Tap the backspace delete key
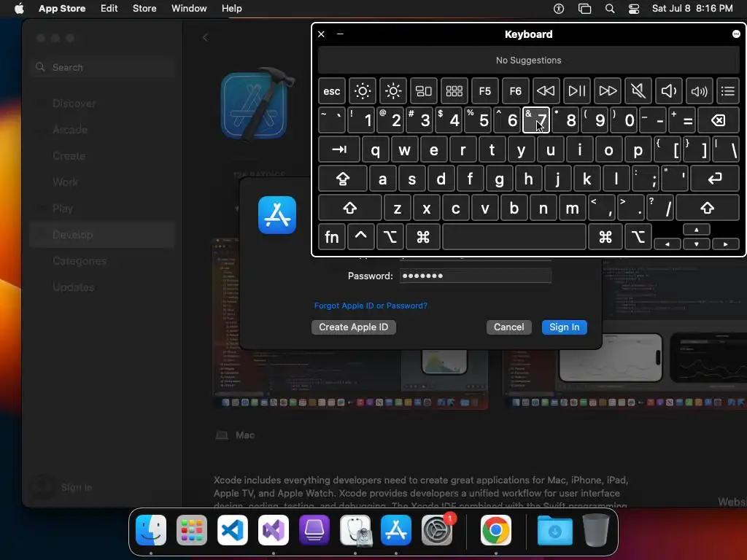Image resolution: width=747 pixels, height=560 pixels. tap(719, 120)
